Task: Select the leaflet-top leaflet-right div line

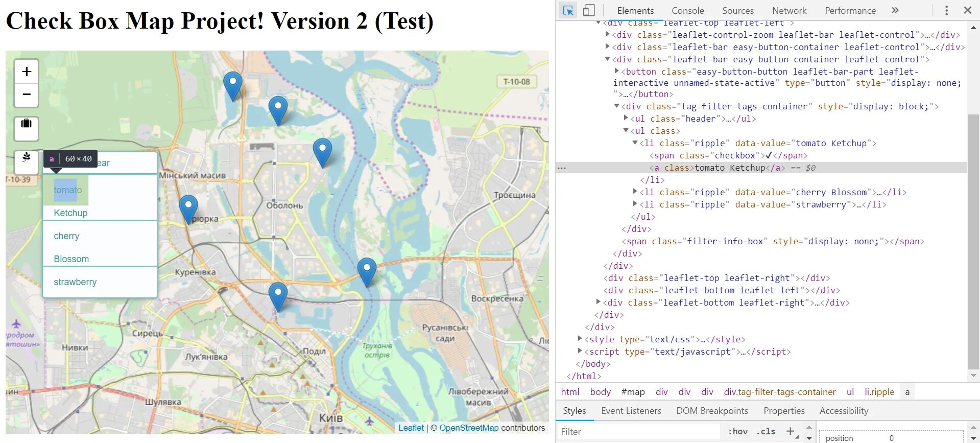Action: click(716, 278)
